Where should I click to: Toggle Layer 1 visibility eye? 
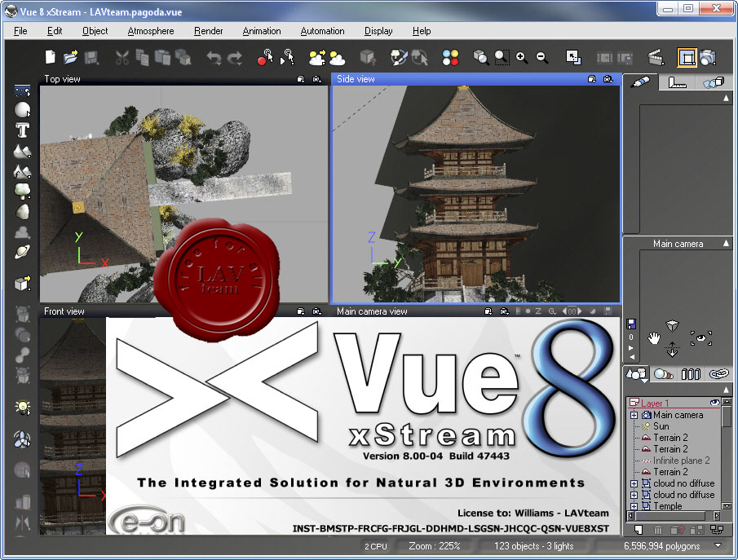(x=715, y=403)
